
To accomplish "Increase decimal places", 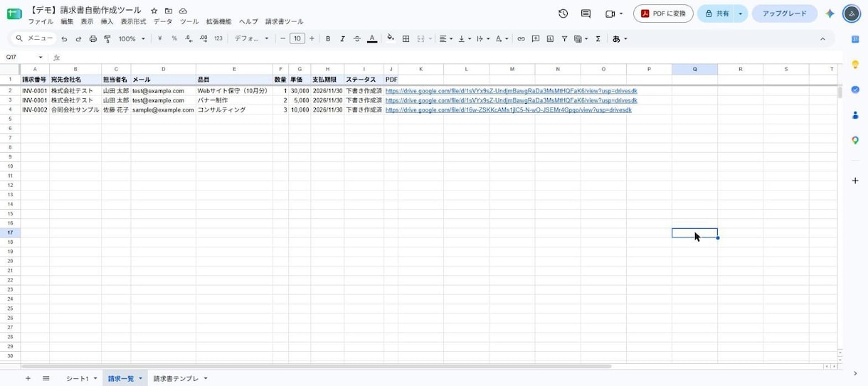I will (203, 39).
